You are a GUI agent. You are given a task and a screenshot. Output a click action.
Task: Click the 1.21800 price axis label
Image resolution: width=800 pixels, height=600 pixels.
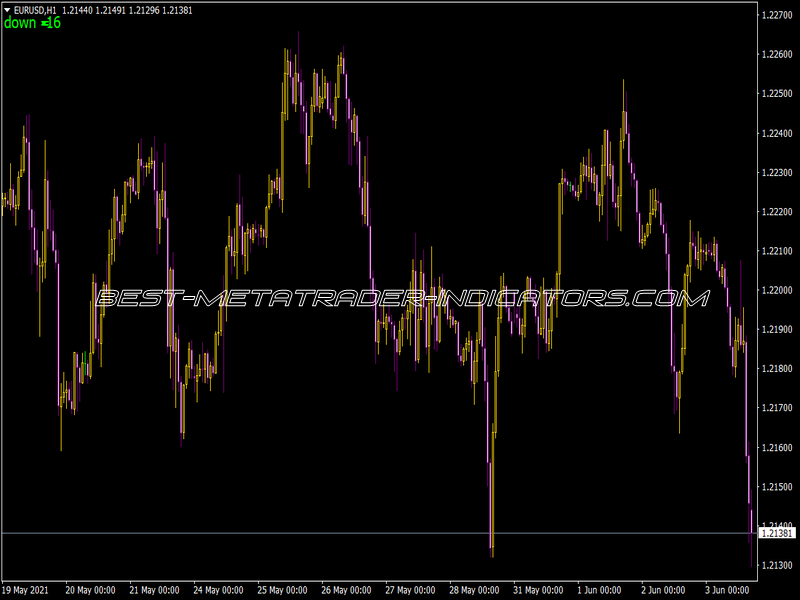tap(777, 368)
